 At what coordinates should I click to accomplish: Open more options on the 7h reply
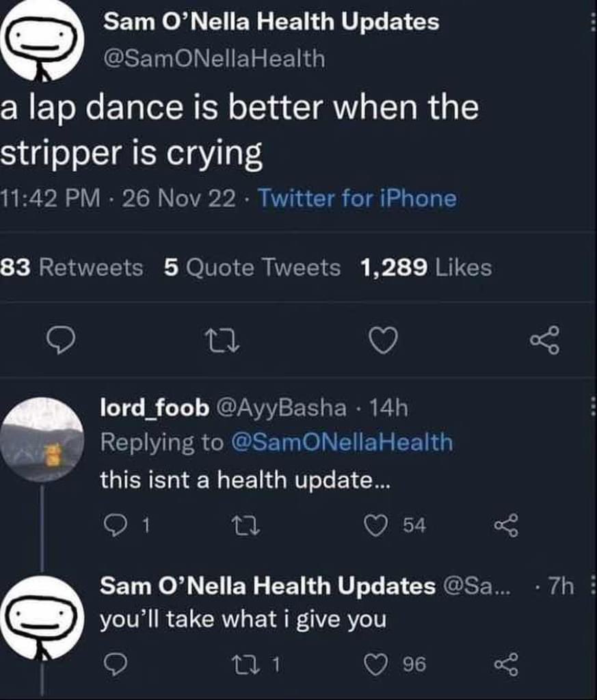[x=593, y=585]
